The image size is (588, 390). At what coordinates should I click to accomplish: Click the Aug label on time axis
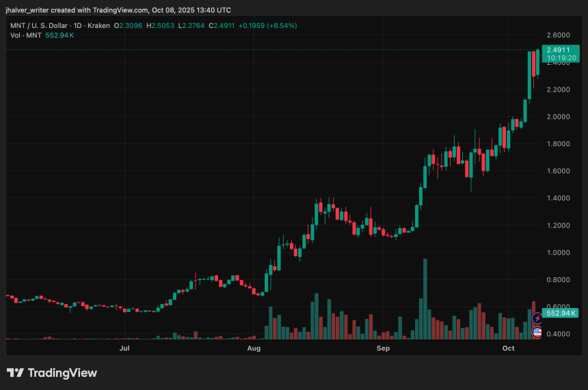click(254, 348)
